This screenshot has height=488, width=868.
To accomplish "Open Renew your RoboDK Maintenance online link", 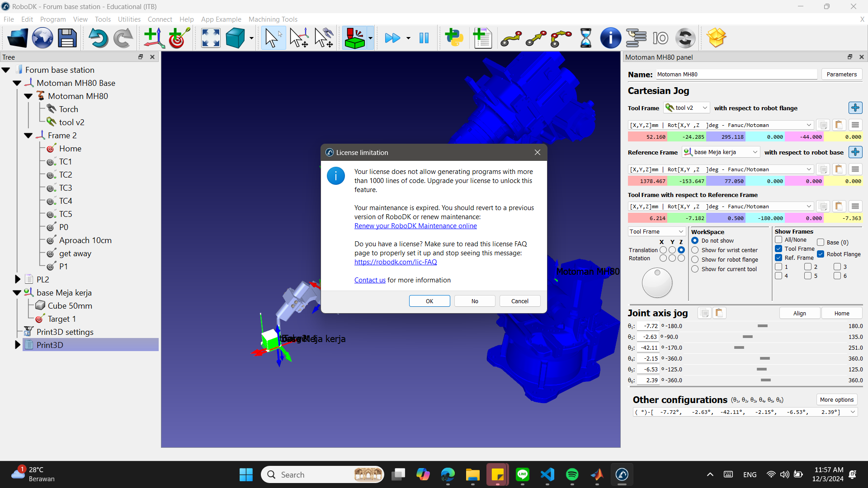I will click(x=415, y=226).
